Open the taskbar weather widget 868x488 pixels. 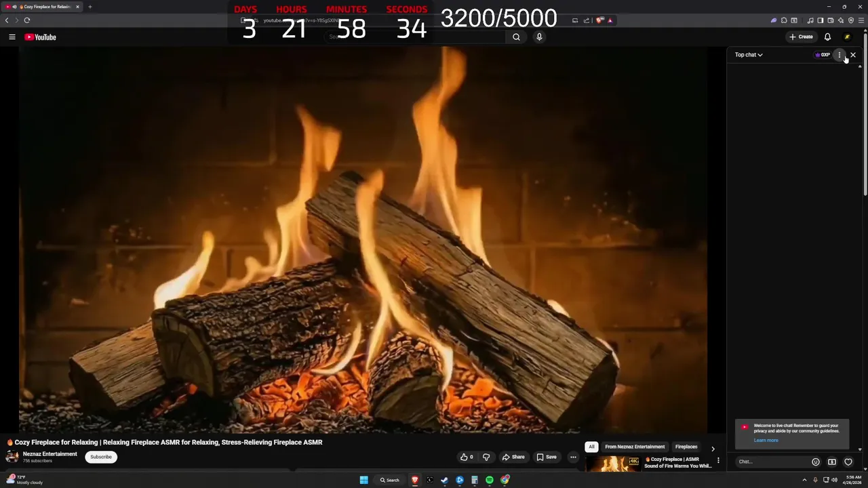point(24,480)
